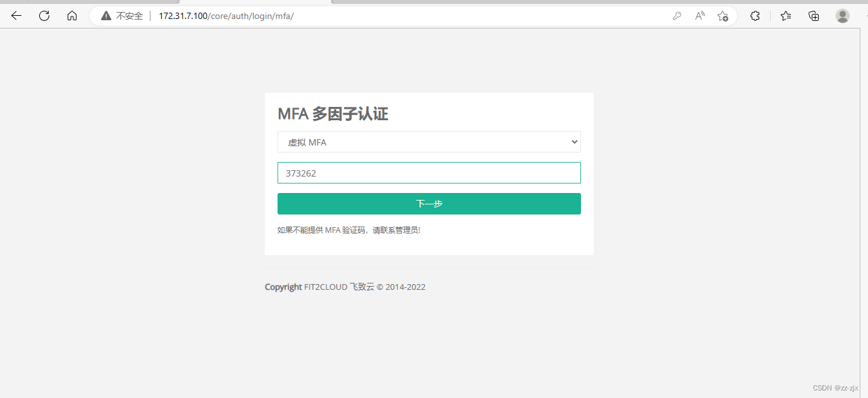This screenshot has height=398, width=868.
Task: Open the favorites list
Action: tap(785, 16)
